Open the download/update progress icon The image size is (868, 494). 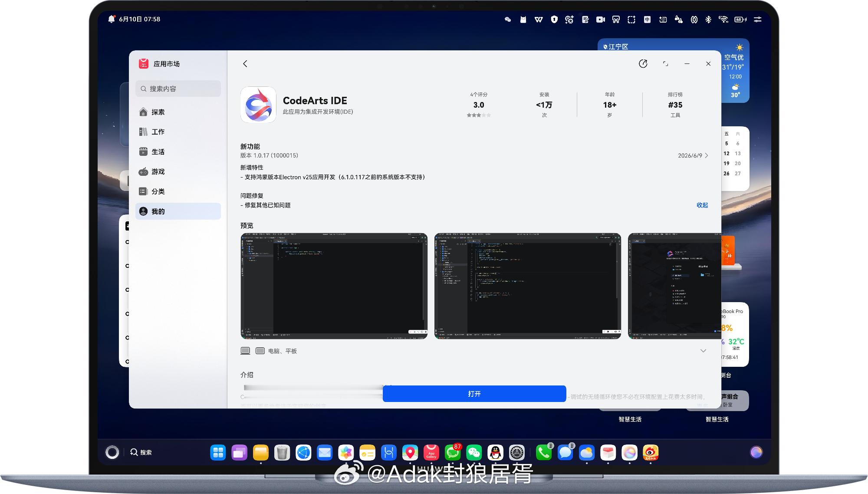pos(643,64)
